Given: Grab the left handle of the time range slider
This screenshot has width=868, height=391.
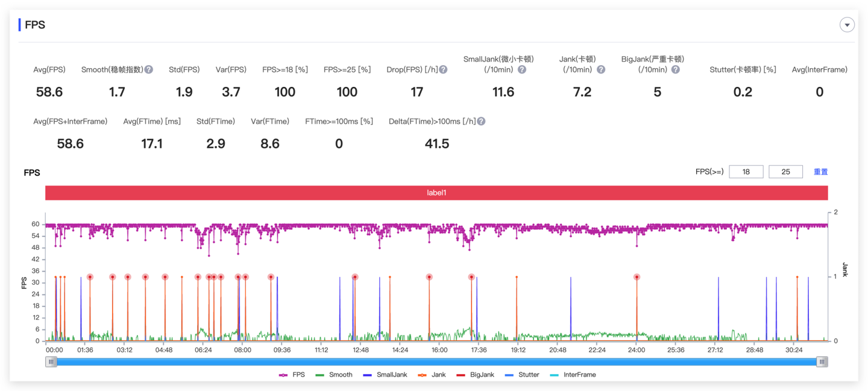Looking at the screenshot, I should tap(52, 362).
